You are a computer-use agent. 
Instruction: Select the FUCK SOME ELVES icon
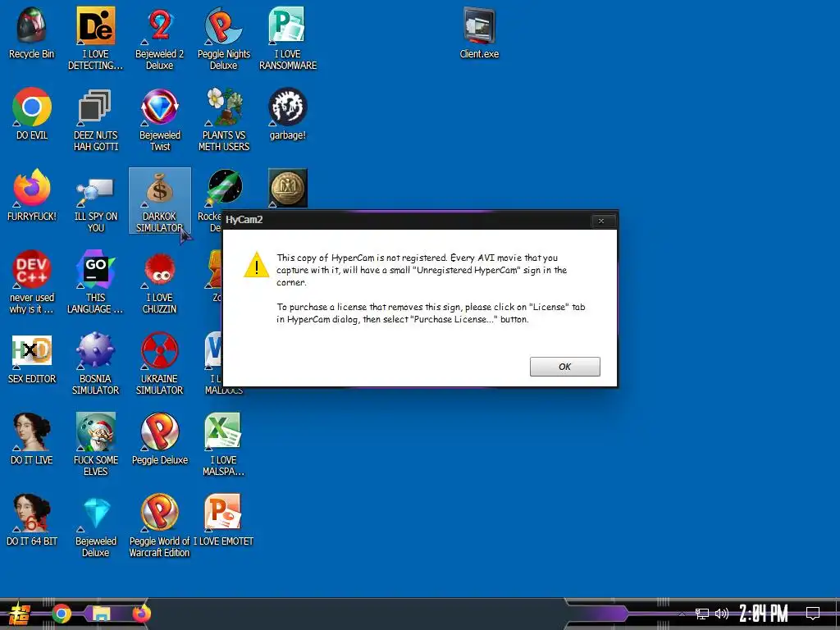pos(95,444)
